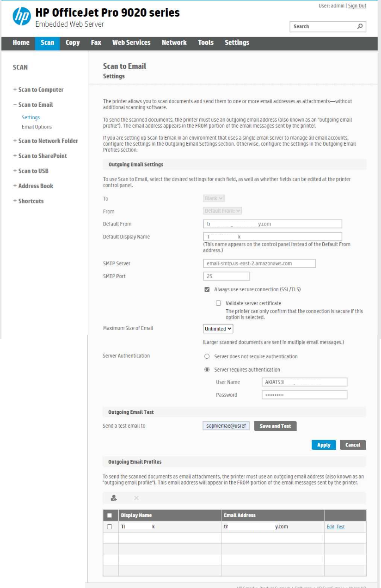Expand Scan to Network Folder section

[x=45, y=141]
